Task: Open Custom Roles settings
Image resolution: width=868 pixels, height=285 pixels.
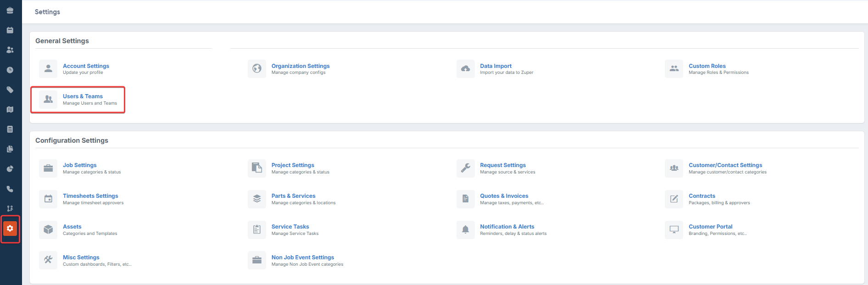Action: (707, 66)
